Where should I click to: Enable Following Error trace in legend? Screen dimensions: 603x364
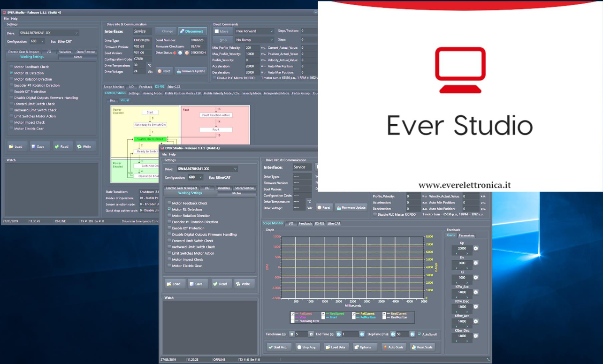[x=293, y=321]
